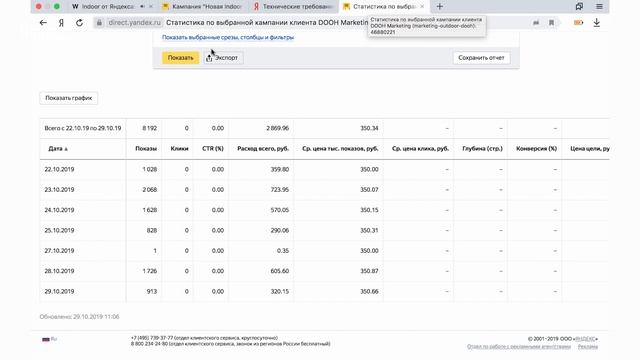Open Yandex home via the Я button
The width and height of the screenshot is (640, 360).
pos(61,23)
